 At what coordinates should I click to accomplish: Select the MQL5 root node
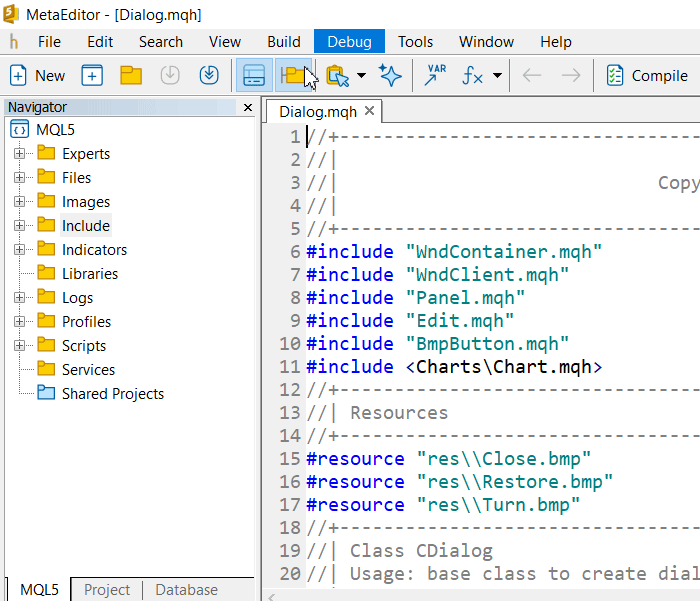[x=55, y=130]
